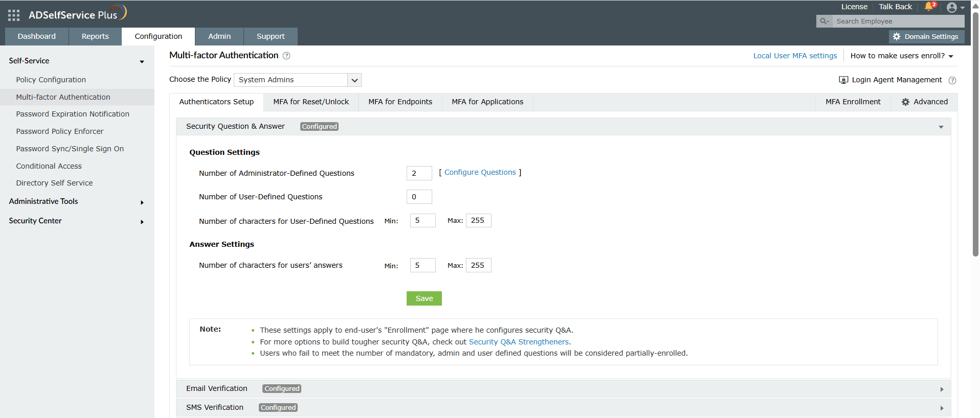
Task: Click the ADSelfService Plus logo
Action: [x=77, y=14]
